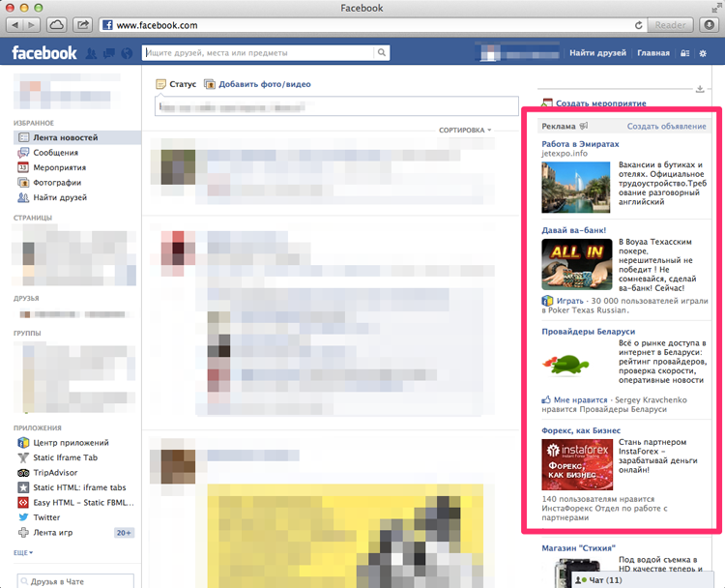Image resolution: width=725 pixels, height=588 pixels.
Task: Click the Мероприятия calendar icon
Action: click(x=23, y=167)
